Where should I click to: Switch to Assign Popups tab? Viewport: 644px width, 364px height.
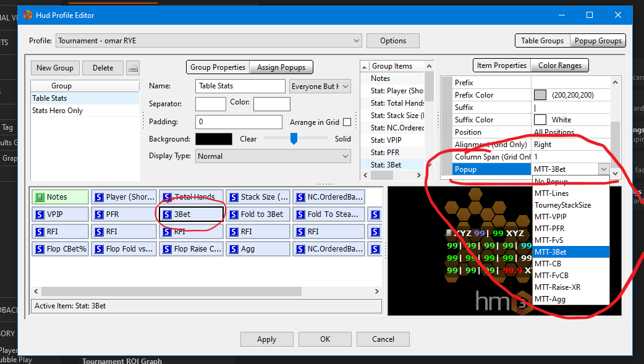pyautogui.click(x=281, y=67)
